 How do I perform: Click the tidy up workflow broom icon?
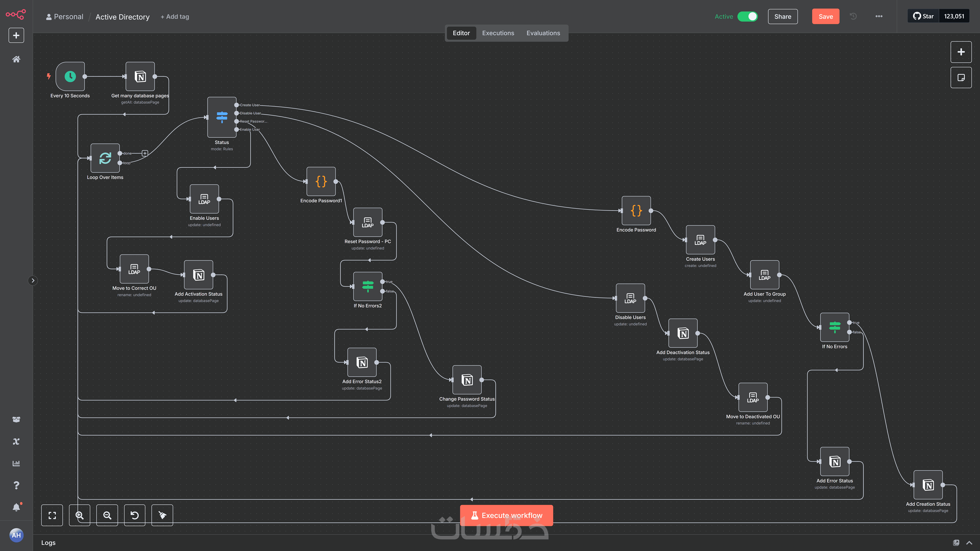tap(162, 515)
